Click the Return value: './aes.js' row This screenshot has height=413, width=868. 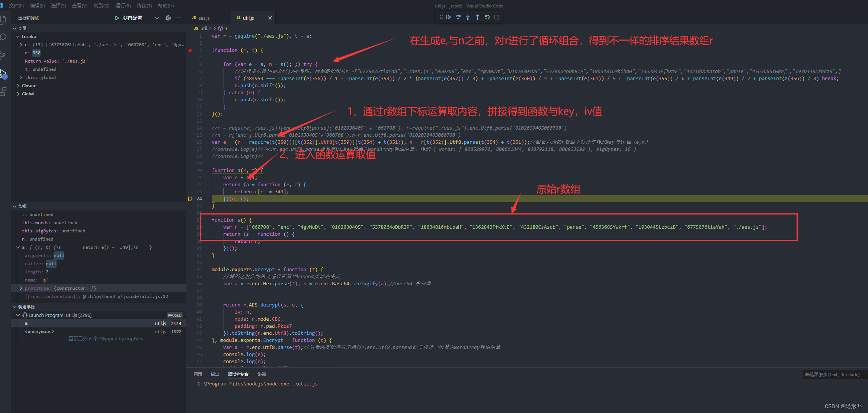99,61
